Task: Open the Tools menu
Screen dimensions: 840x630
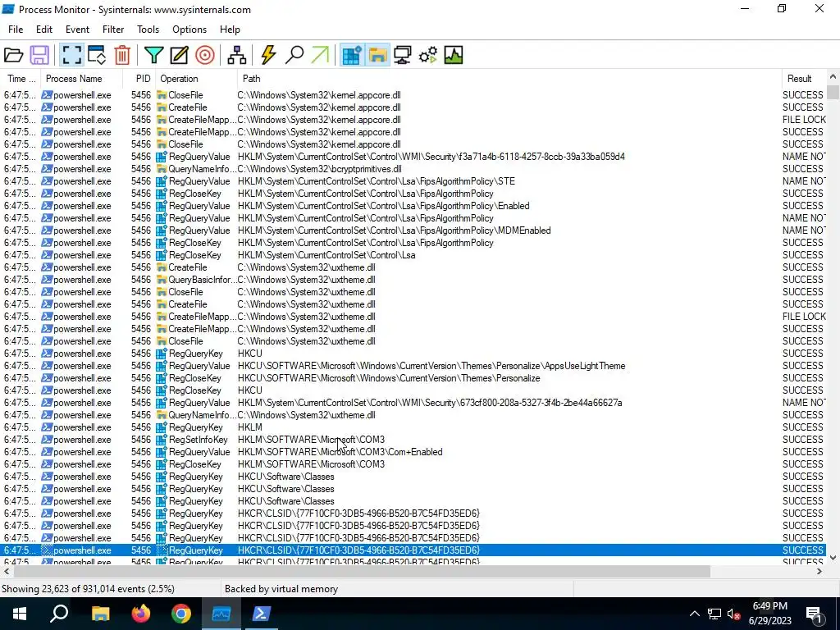Action: [148, 30]
